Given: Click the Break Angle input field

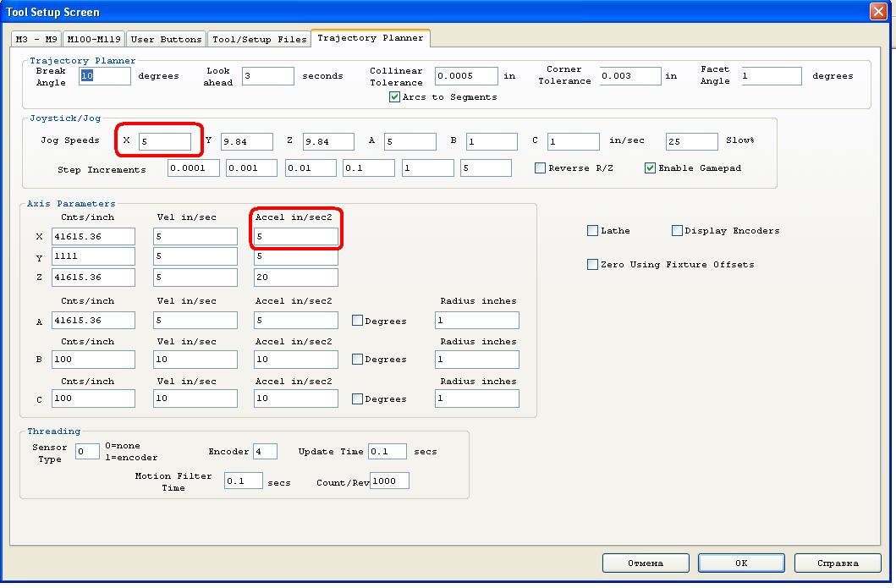Looking at the screenshot, I should [105, 76].
